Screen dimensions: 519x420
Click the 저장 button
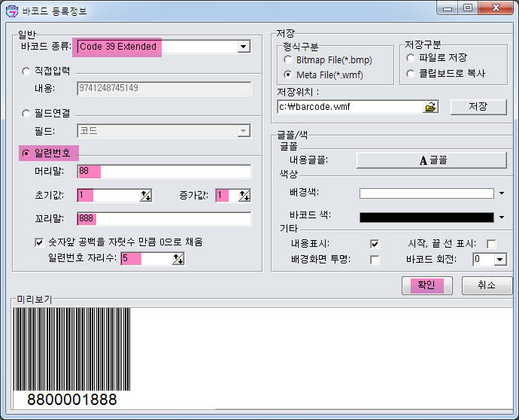478,107
